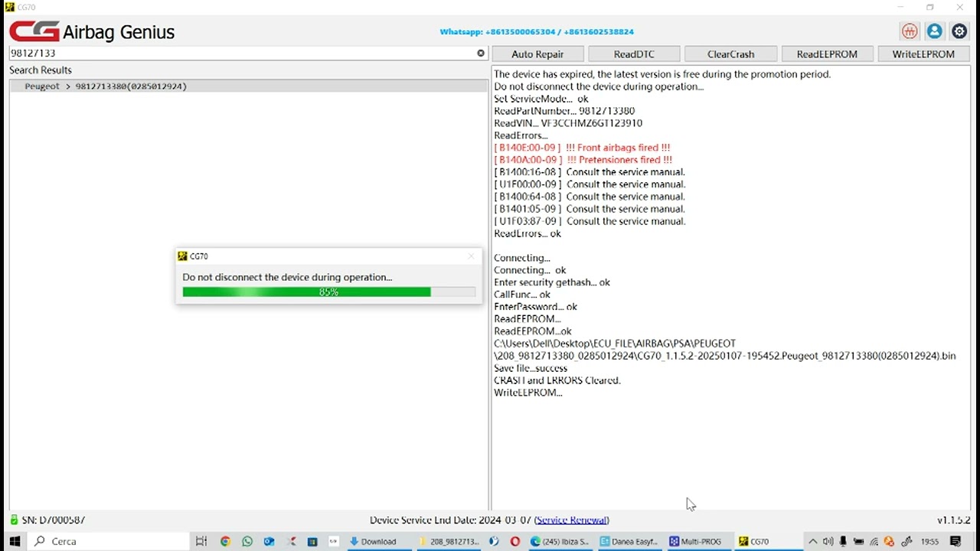Click the WriteEEPROM button

point(923,54)
